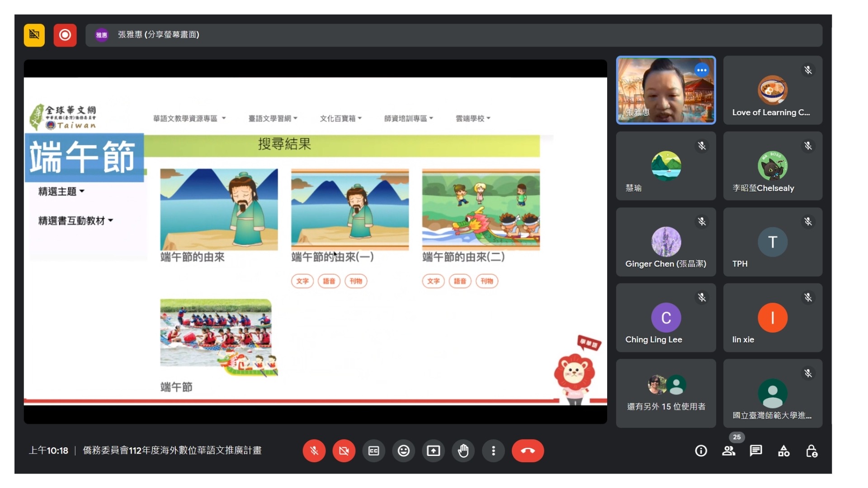This screenshot has width=868, height=488.
Task: Click the raise hand icon
Action: (x=463, y=450)
